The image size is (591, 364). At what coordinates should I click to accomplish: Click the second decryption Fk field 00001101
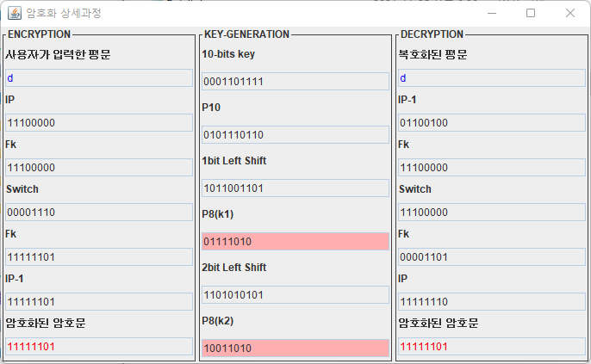click(492, 257)
